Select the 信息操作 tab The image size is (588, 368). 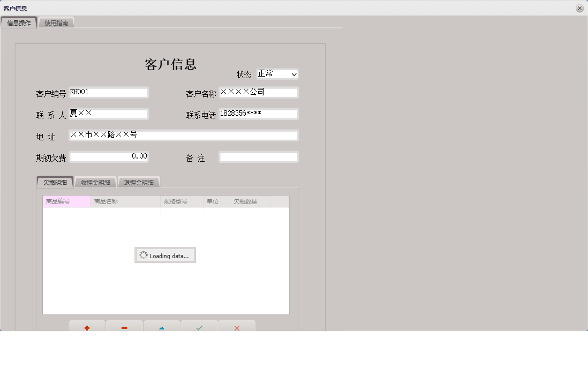point(19,22)
